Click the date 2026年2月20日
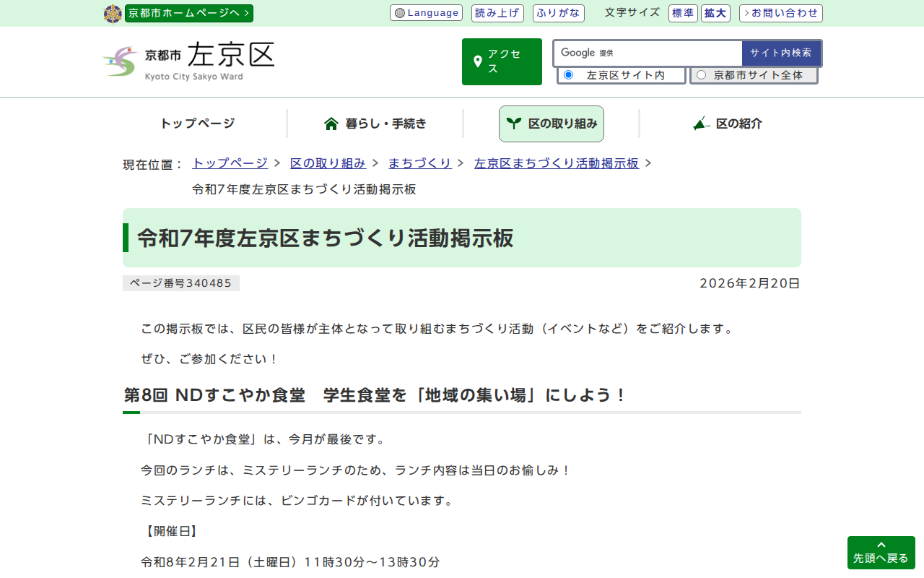Viewport: 924px width, 578px height. tap(750, 283)
